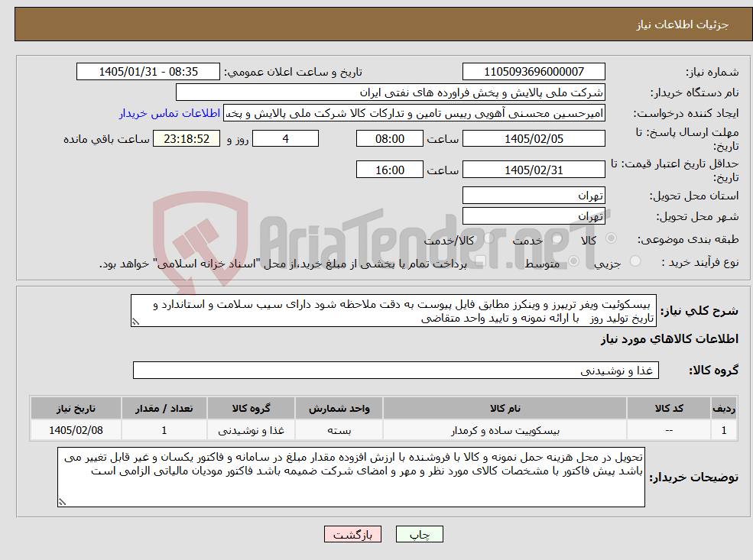This screenshot has width=753, height=560.
Task: Click the table group cell غذا و نوشیدنی
Action: [x=252, y=430]
